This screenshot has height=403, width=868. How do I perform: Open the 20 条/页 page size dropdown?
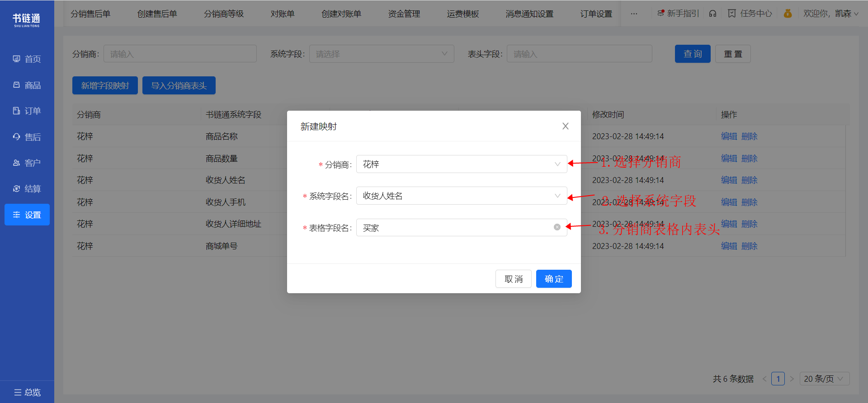(x=825, y=379)
